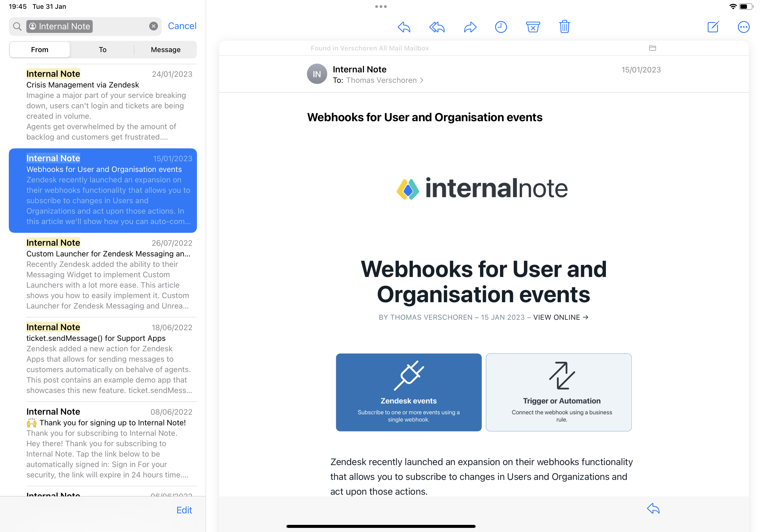Image resolution: width=762 pixels, height=532 pixels.
Task: Click the internalnote logo in email
Action: [x=482, y=188]
